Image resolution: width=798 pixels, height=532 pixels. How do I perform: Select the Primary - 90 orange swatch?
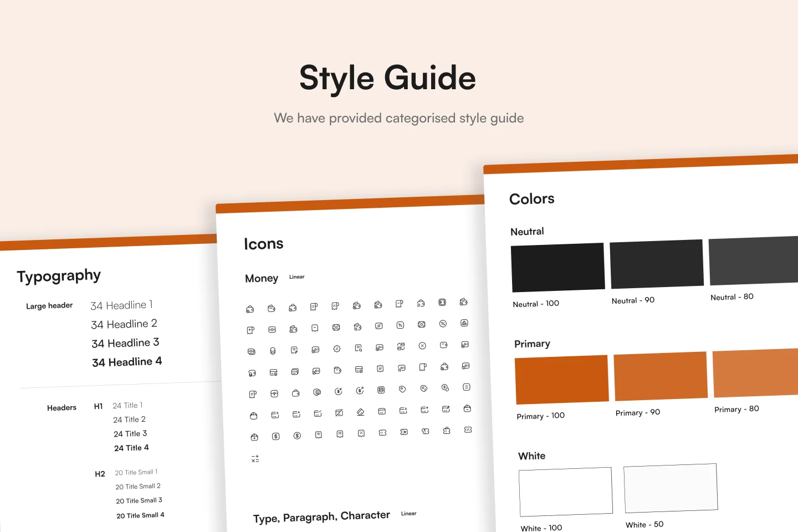coord(661,376)
